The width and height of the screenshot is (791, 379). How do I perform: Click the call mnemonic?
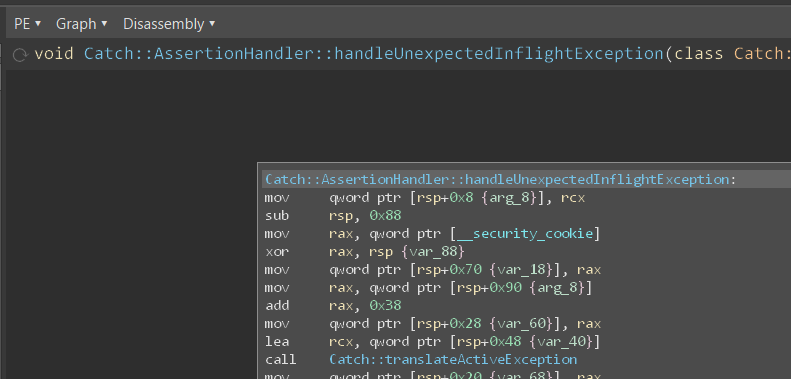click(x=280, y=359)
